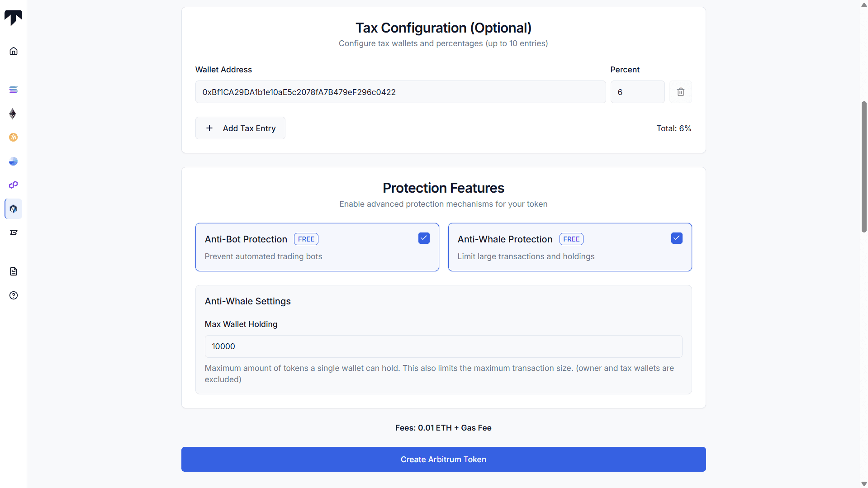
Task: Focus the Percent input field
Action: [637, 92]
